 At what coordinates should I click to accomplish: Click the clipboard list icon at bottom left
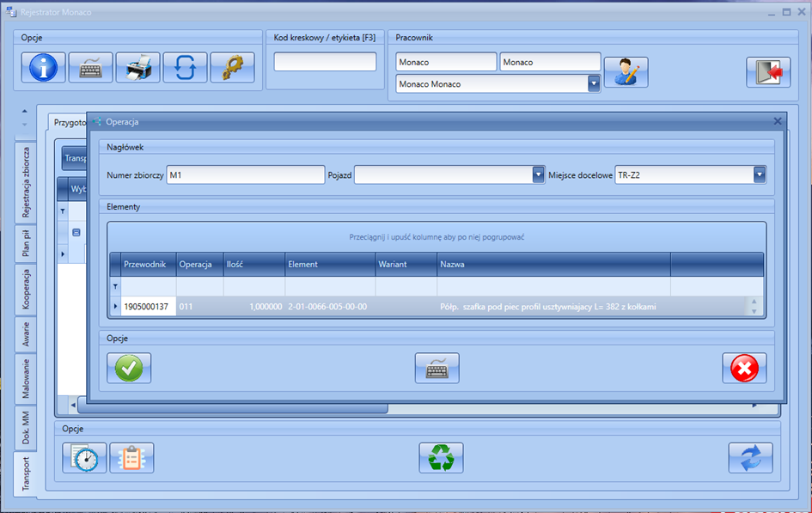[x=131, y=457]
